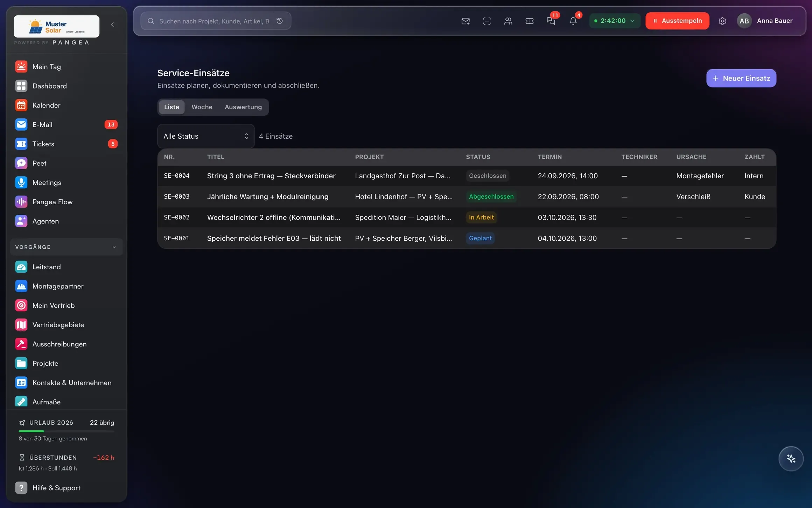Expand the 2:42:00 timer dropdown
The width and height of the screenshot is (812, 508).
[x=615, y=21]
